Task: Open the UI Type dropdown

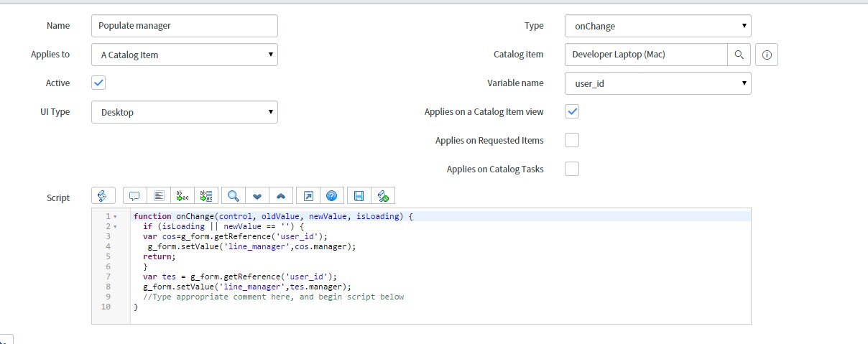Action: pyautogui.click(x=185, y=112)
